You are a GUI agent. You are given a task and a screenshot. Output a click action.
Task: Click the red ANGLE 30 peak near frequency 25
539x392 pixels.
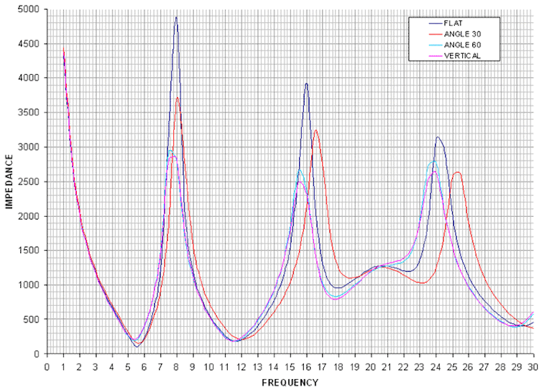[457, 172]
